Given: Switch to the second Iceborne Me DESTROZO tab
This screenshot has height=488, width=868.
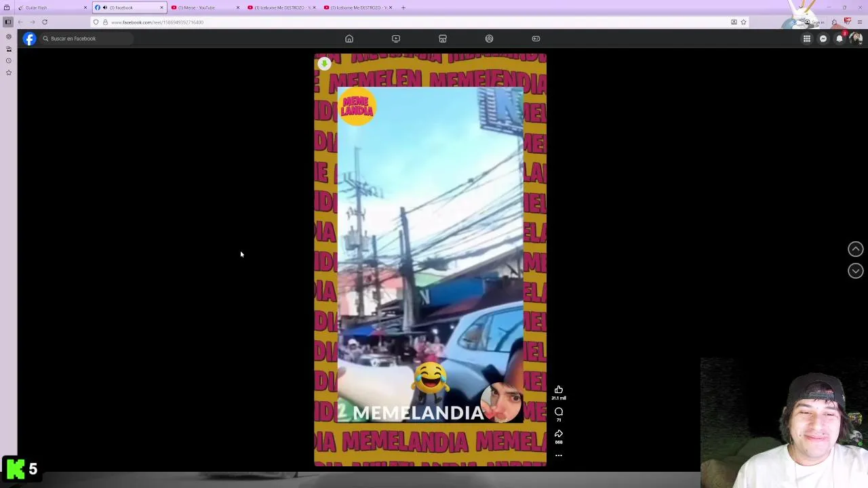Looking at the screenshot, I should 357,7.
